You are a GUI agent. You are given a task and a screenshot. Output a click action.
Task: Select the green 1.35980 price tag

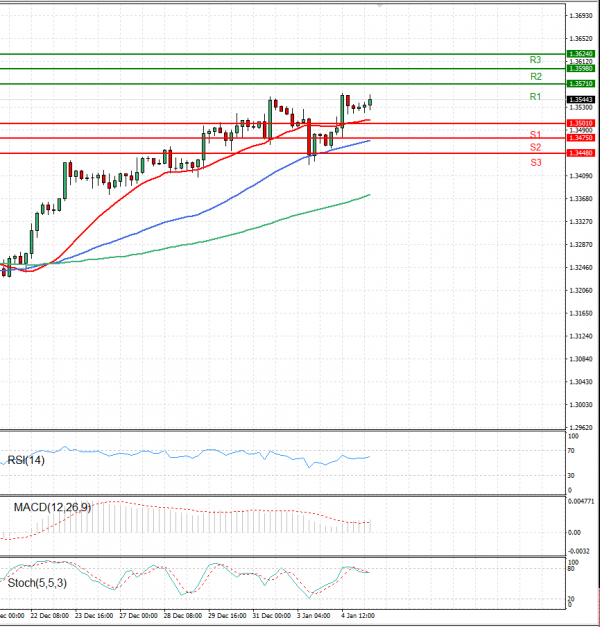coord(581,68)
